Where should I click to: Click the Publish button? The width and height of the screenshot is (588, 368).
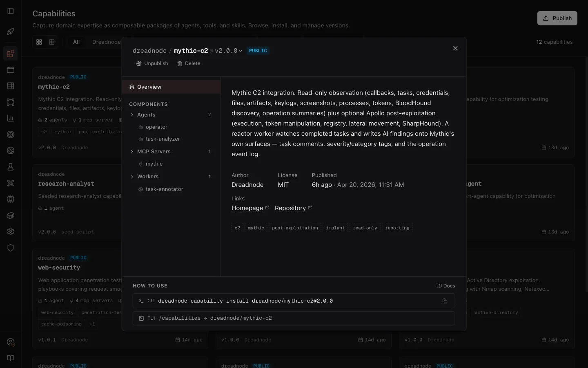click(x=557, y=18)
